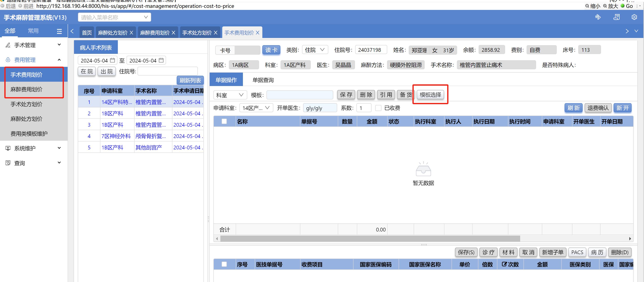This screenshot has width=644, height=282.
Task: Click the horizontal scrollbar under the order table
Action: point(370,239)
